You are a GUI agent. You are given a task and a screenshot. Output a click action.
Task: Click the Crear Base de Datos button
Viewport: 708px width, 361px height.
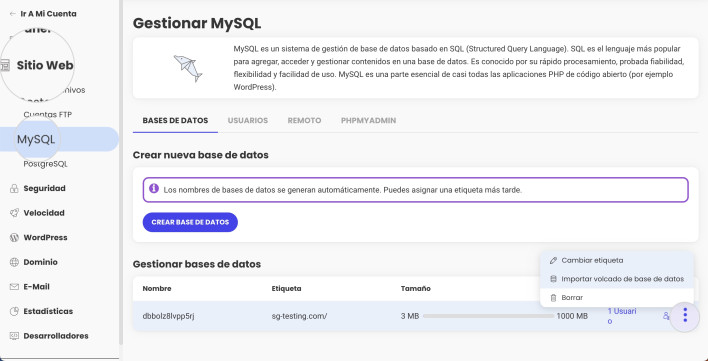click(x=190, y=222)
